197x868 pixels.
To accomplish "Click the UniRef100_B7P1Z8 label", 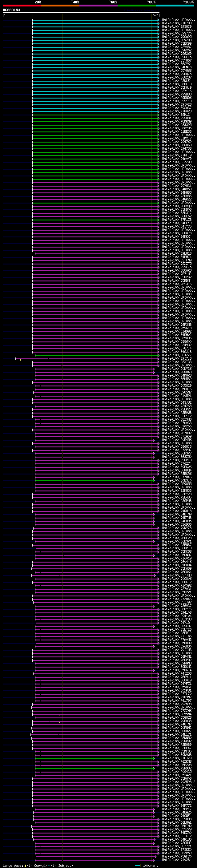I will (177, 220).
